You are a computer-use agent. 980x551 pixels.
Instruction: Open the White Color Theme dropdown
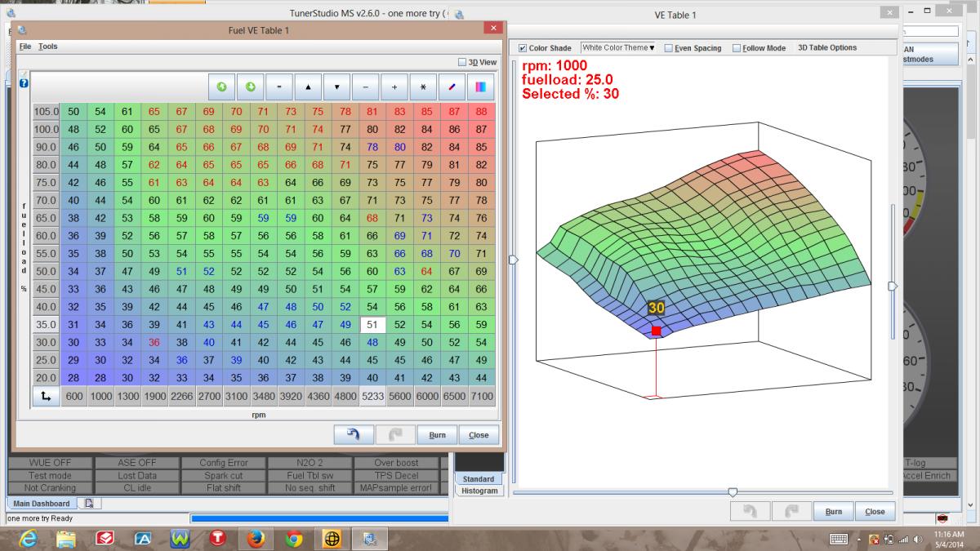point(618,48)
